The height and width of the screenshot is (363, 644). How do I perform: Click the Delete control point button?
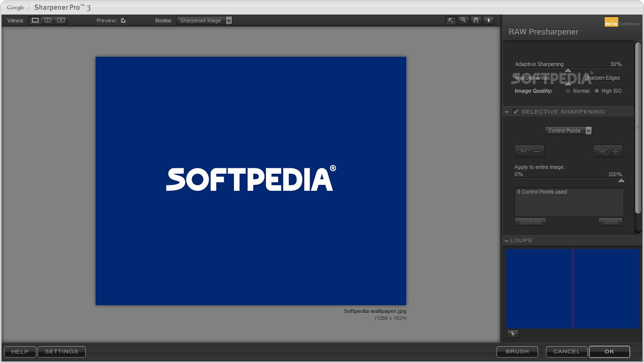pos(611,222)
